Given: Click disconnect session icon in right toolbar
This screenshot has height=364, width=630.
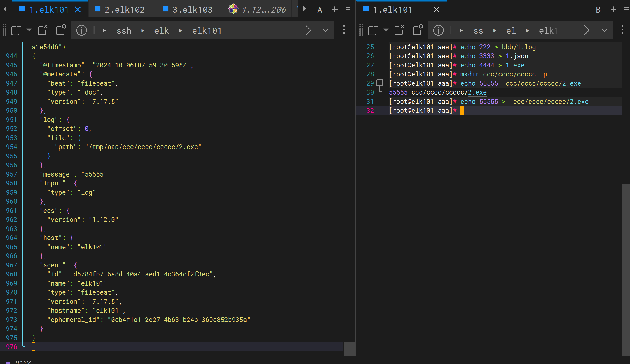Looking at the screenshot, I should tap(399, 30).
